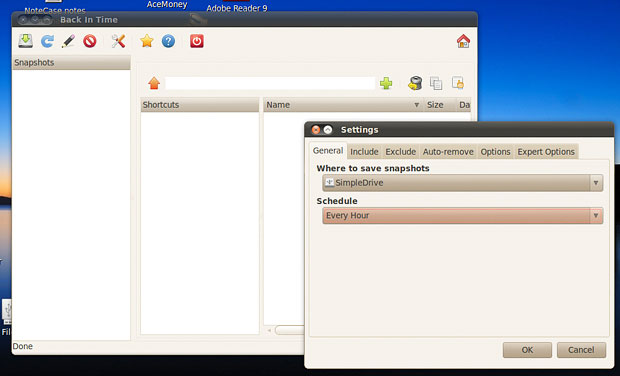
Task: Click the green plus icon
Action: (386, 83)
